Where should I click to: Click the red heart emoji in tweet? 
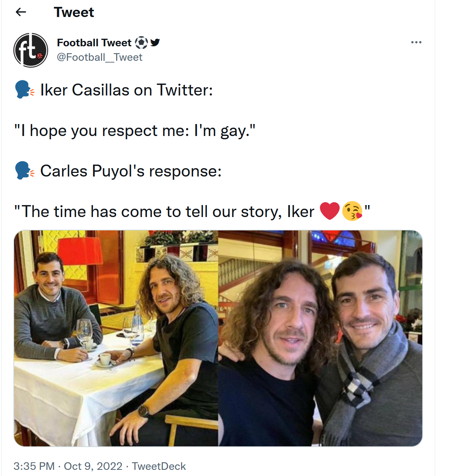pyautogui.click(x=330, y=211)
